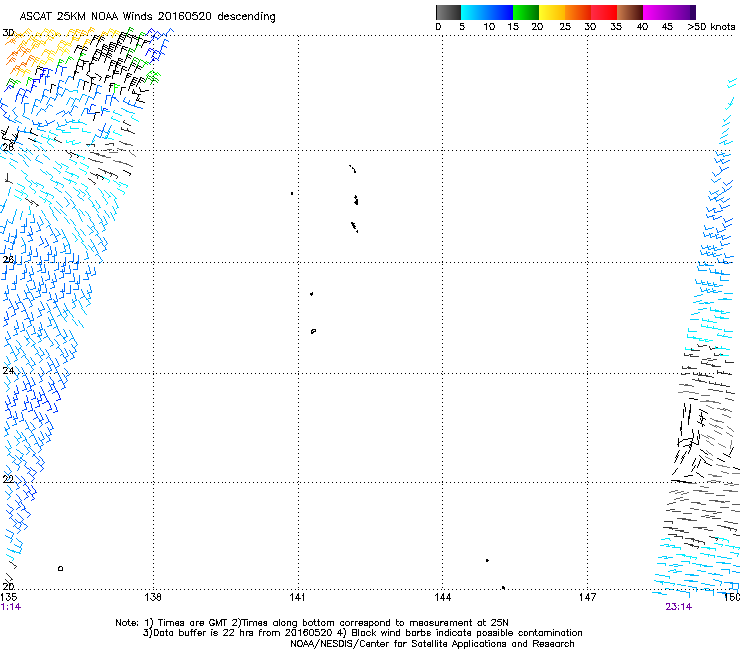
Task: Click the yellow 20-25 knots legend color
Action: click(x=552, y=12)
